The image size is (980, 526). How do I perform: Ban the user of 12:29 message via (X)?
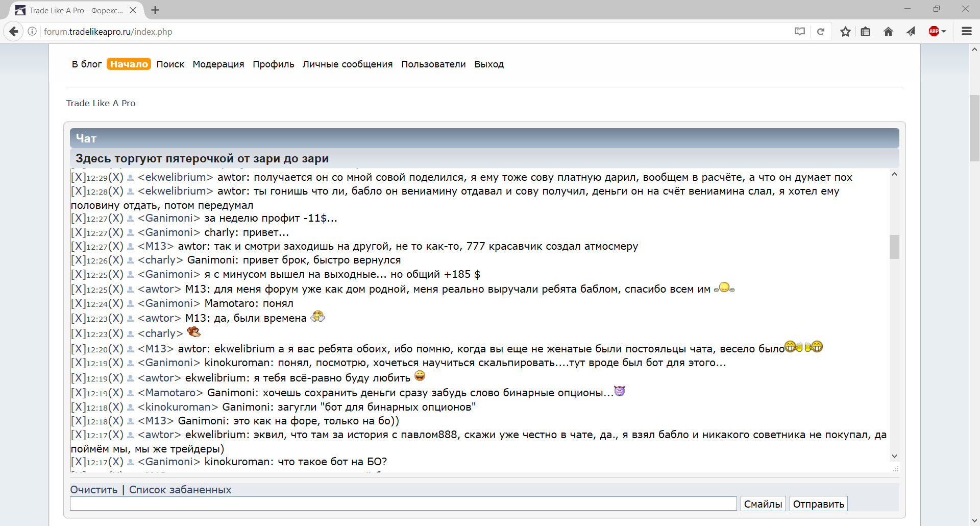coord(116,178)
